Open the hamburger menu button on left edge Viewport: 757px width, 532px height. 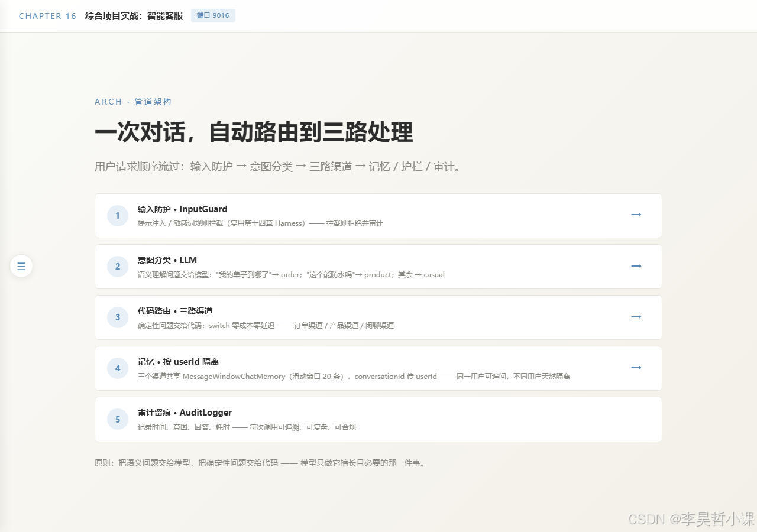[x=21, y=266]
